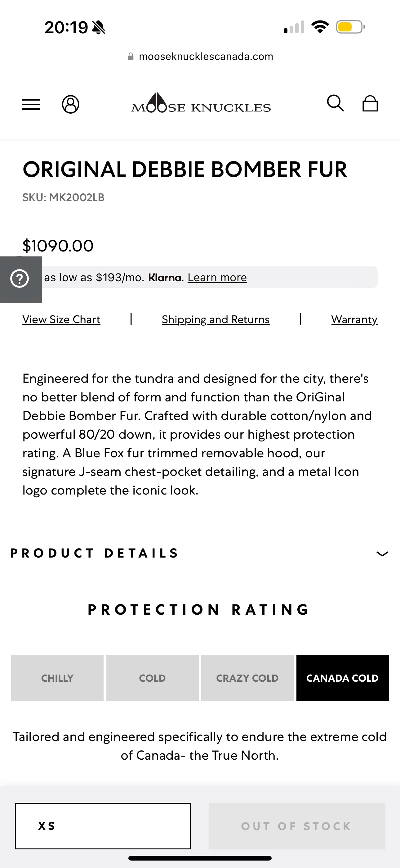Tap the mooseknucklescanada.com address bar

(206, 57)
